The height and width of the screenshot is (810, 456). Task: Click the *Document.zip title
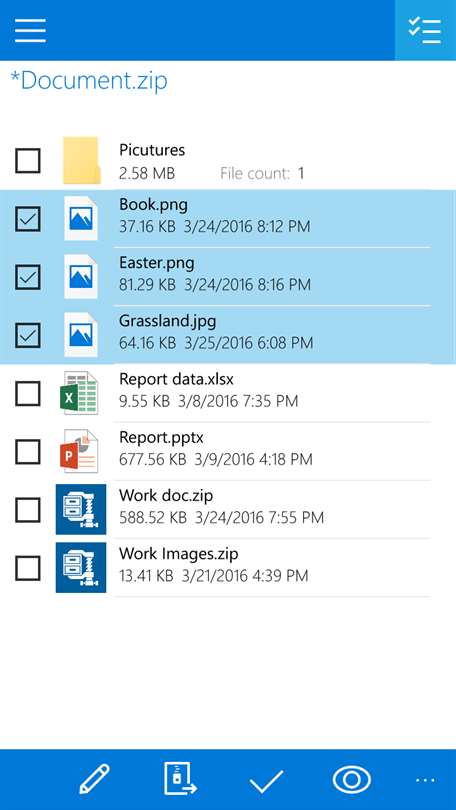(89, 81)
